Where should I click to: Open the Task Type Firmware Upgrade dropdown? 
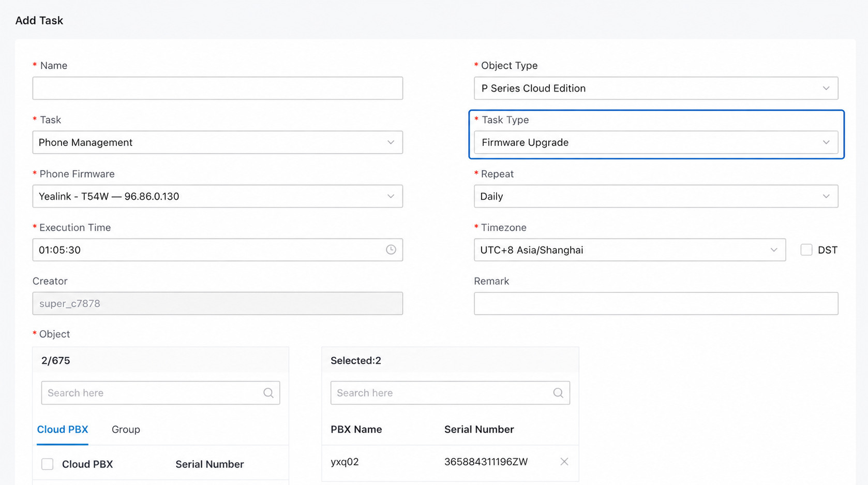coord(656,142)
